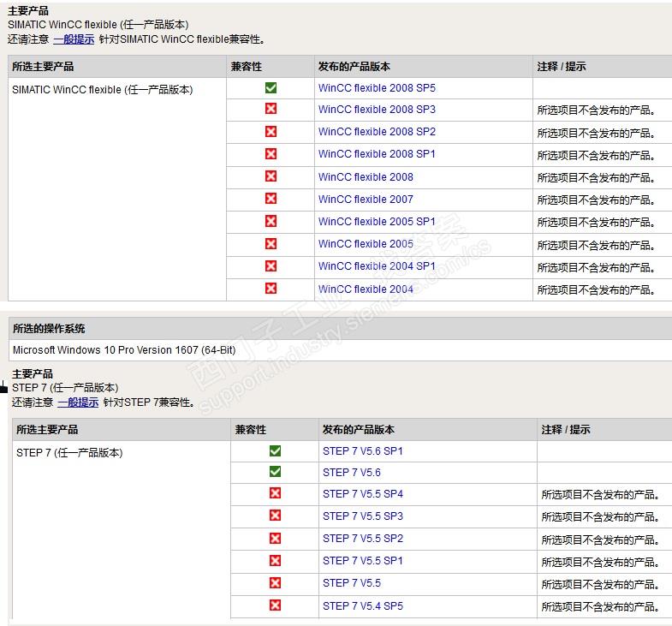The image size is (672, 626).
Task: Click the red X icon for WinCC flexible 2008 SP1
Action: (271, 153)
